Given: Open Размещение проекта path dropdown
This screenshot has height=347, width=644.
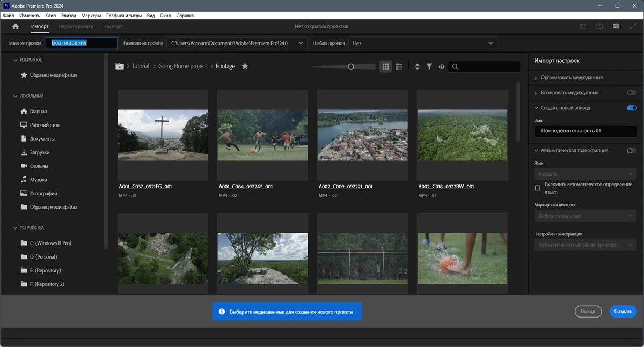Looking at the screenshot, I should click(x=236, y=43).
